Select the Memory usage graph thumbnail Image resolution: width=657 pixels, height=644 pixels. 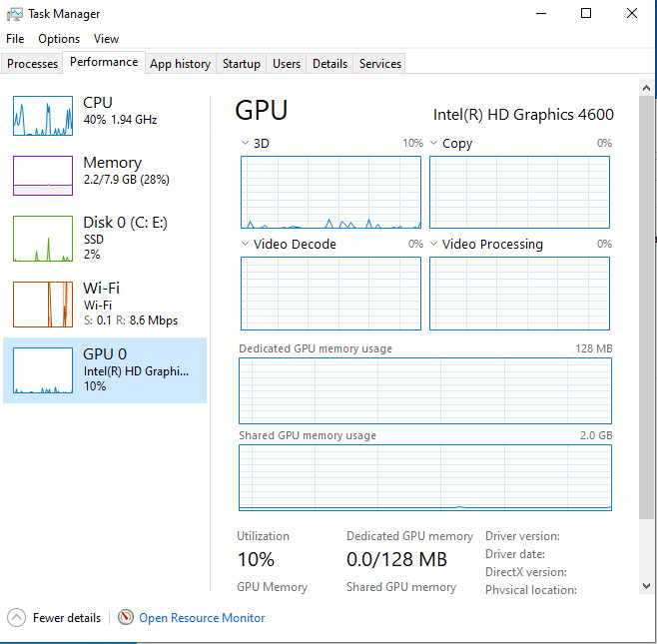pos(43,176)
